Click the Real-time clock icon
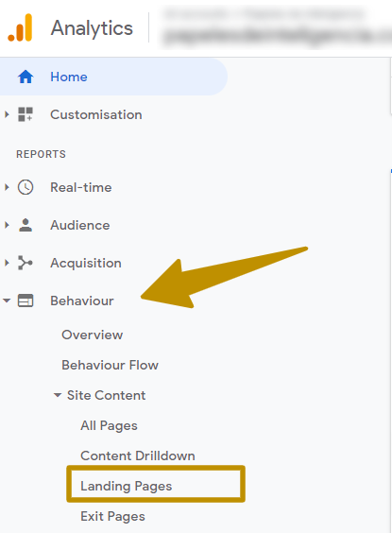The width and height of the screenshot is (392, 533). click(x=26, y=187)
